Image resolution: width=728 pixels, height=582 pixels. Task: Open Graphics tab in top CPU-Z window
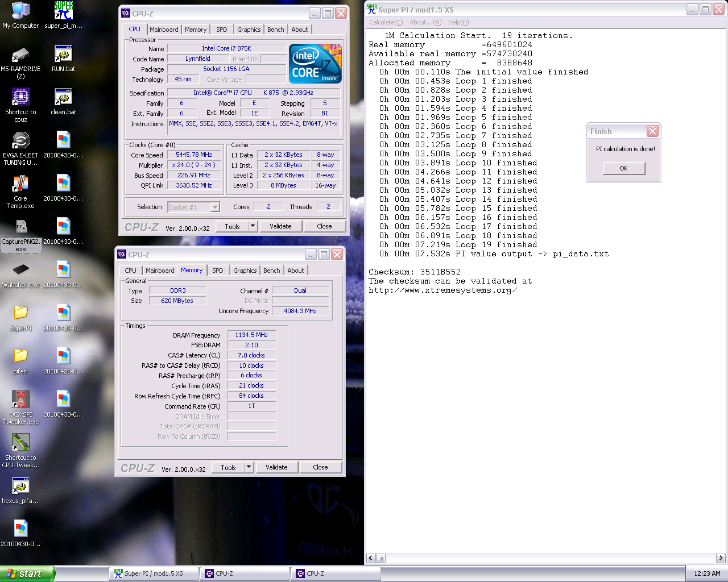249,30
